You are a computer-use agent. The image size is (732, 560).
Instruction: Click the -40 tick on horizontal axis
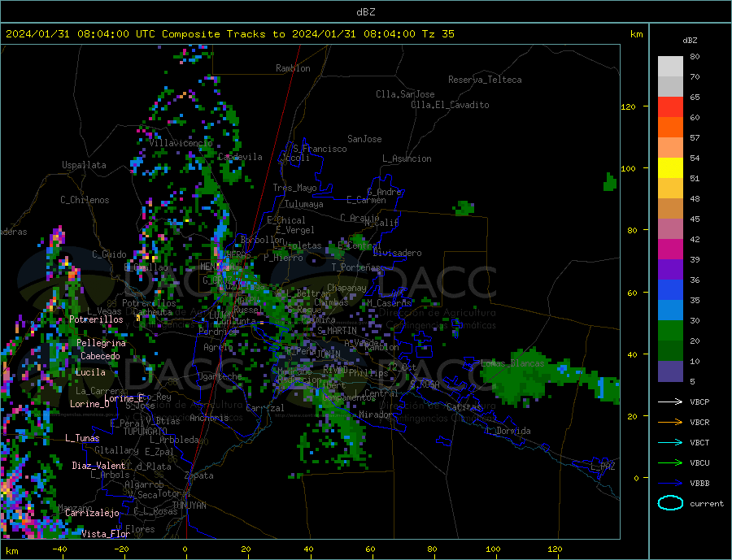pos(59,549)
